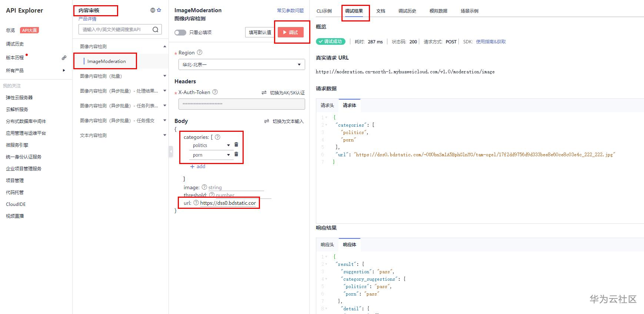Click the red 调试 debug button
644x314 pixels.
(290, 33)
